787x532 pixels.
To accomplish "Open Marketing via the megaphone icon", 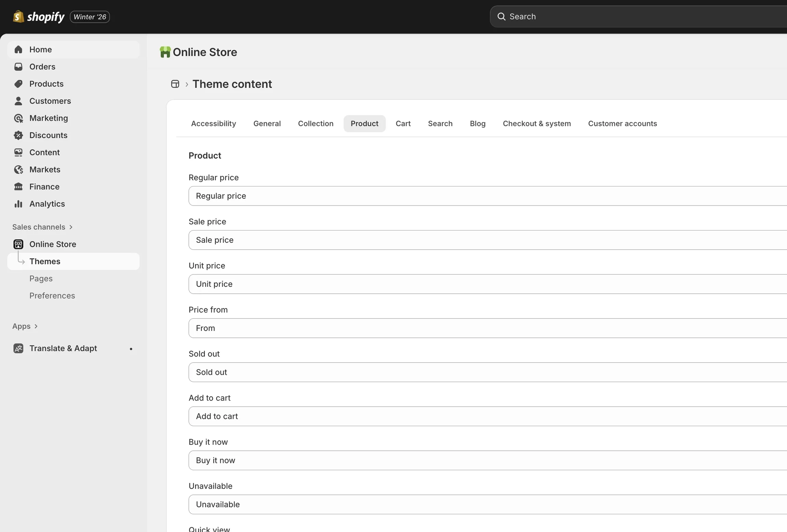I will [x=18, y=118].
